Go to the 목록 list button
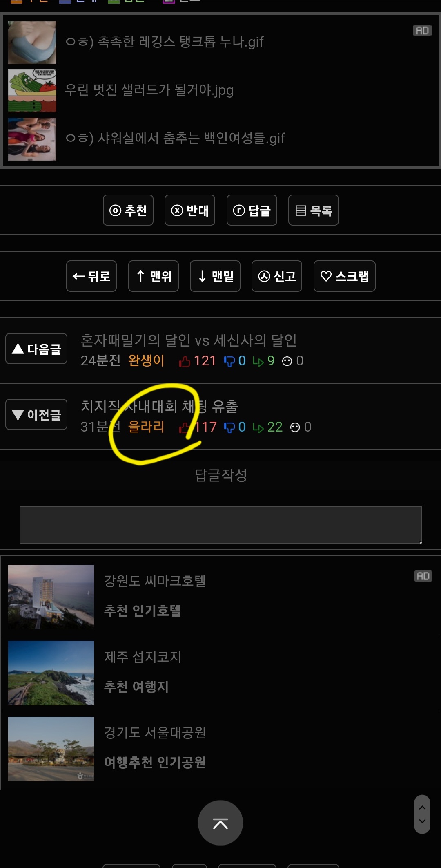This screenshot has height=868, width=441. point(314,210)
